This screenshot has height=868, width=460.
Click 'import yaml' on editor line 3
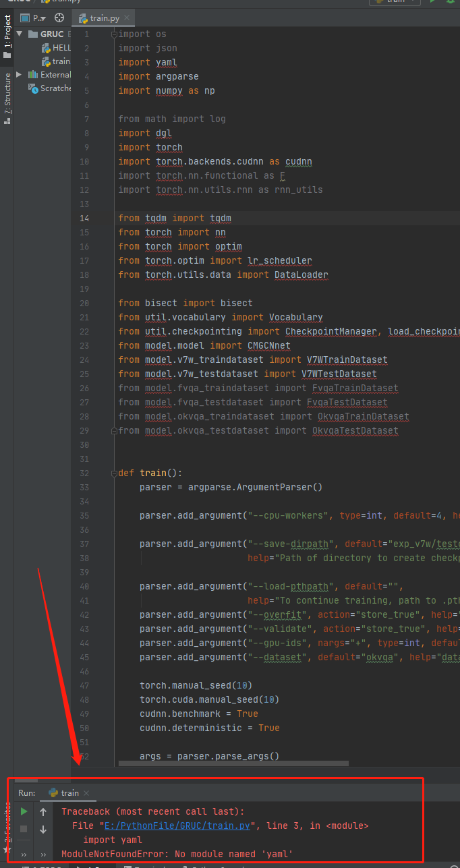[148, 62]
